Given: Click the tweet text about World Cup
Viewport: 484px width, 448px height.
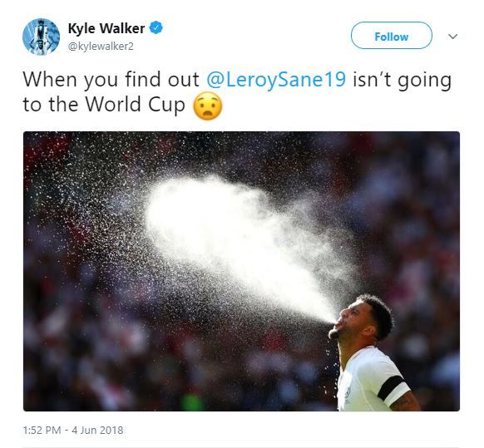Looking at the screenshot, I should [x=237, y=91].
